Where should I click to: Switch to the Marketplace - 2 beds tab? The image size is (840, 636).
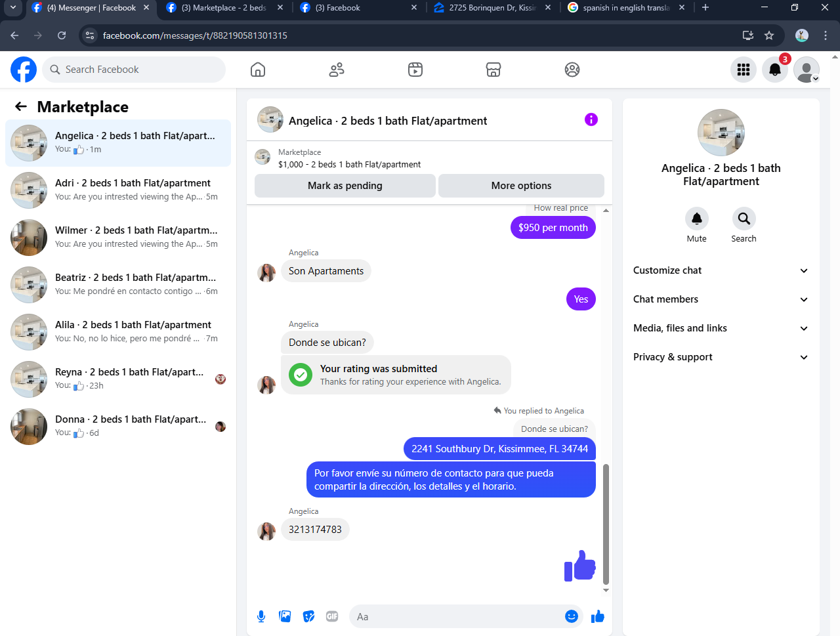225,8
